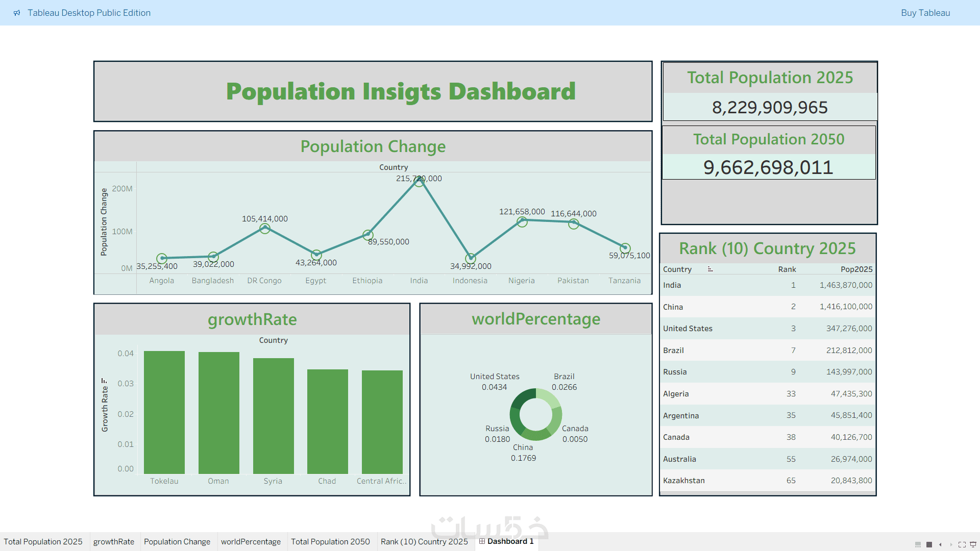Open the Total Population 2050 sheet tab

330,542
